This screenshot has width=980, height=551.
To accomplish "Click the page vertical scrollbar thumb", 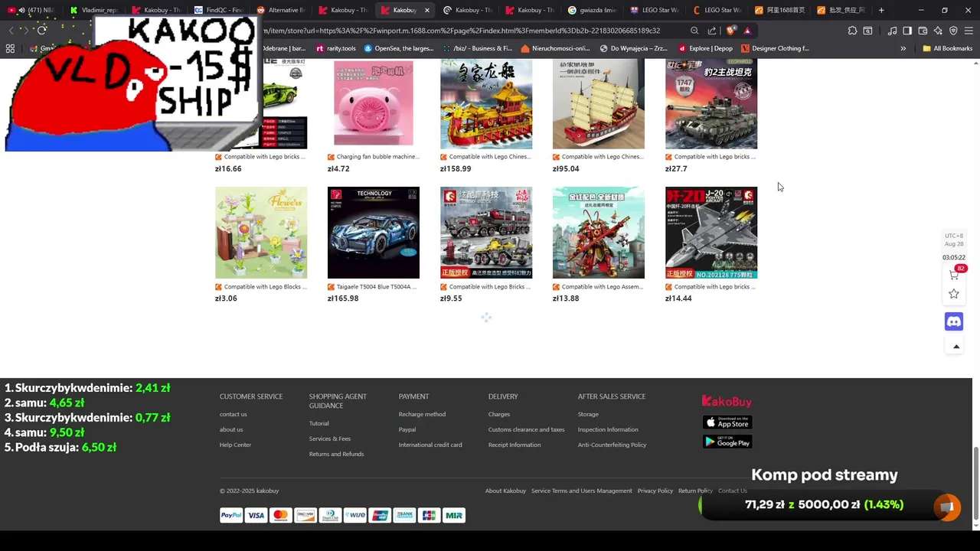I will 975,484.
